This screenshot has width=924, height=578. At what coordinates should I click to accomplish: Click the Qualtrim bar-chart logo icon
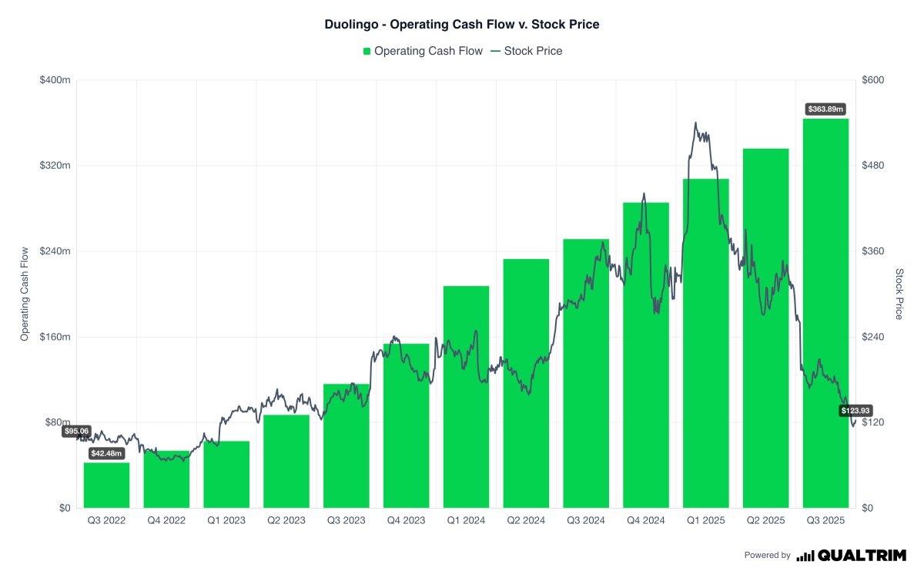click(x=806, y=554)
